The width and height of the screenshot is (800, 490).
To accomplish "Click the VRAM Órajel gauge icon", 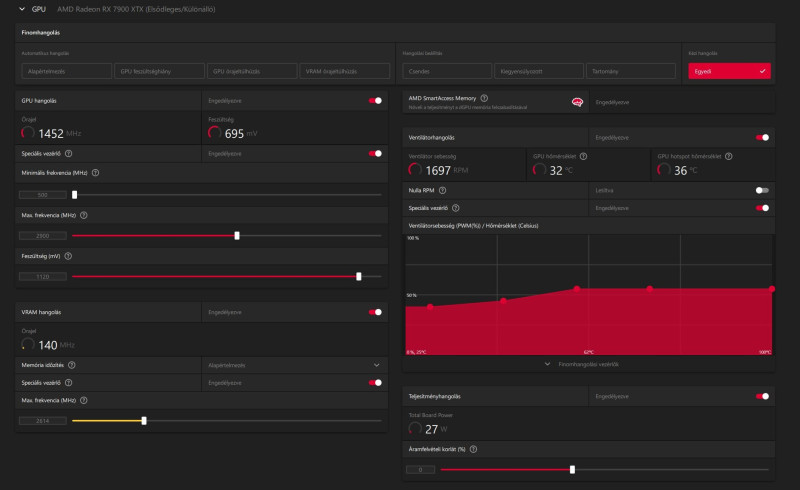I will [x=28, y=345].
